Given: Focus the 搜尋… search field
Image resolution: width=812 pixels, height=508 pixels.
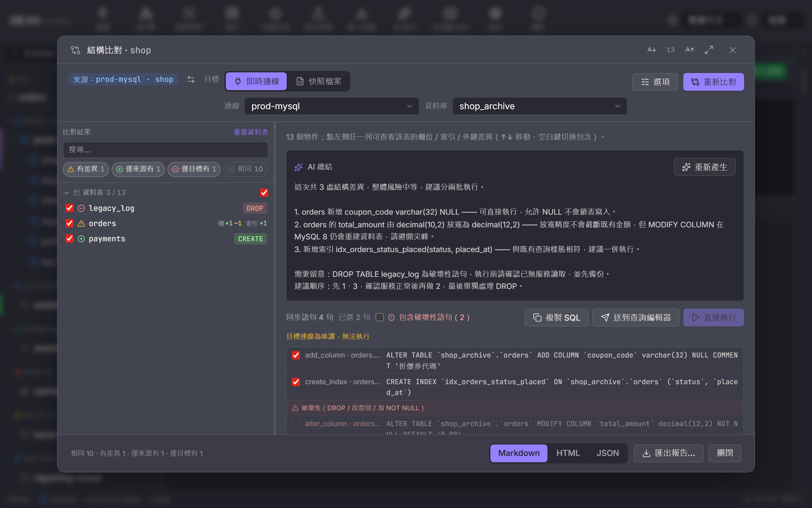Looking at the screenshot, I should (x=165, y=150).
